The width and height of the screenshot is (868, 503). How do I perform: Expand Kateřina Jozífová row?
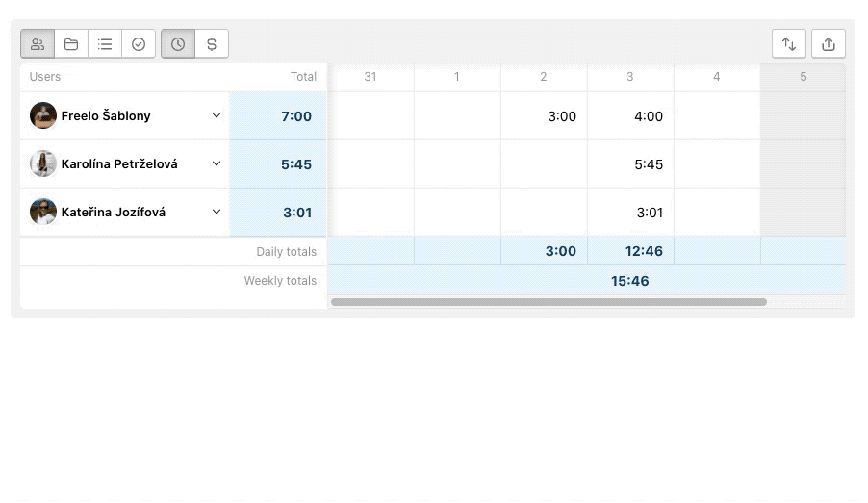217,212
